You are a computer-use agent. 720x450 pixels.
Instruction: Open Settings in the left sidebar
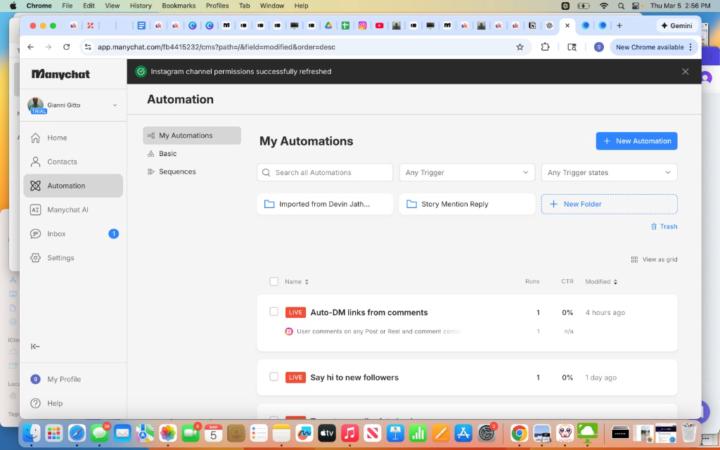pyautogui.click(x=60, y=257)
